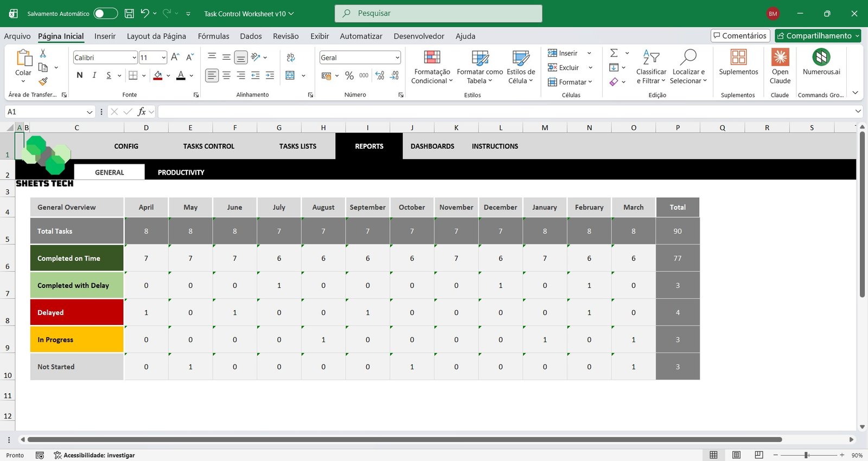The image size is (868, 461).
Task: Click the Clear eraser icon
Action: [614, 82]
